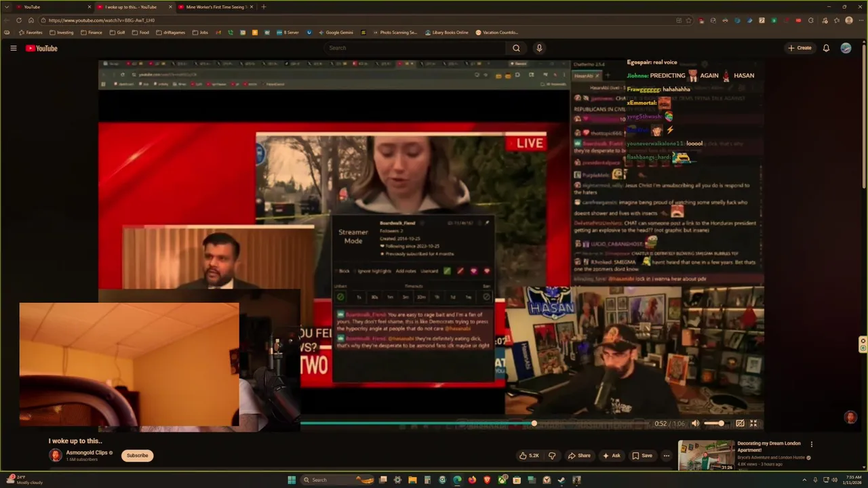Click the Share button
This screenshot has height=488, width=868.
[x=579, y=455]
